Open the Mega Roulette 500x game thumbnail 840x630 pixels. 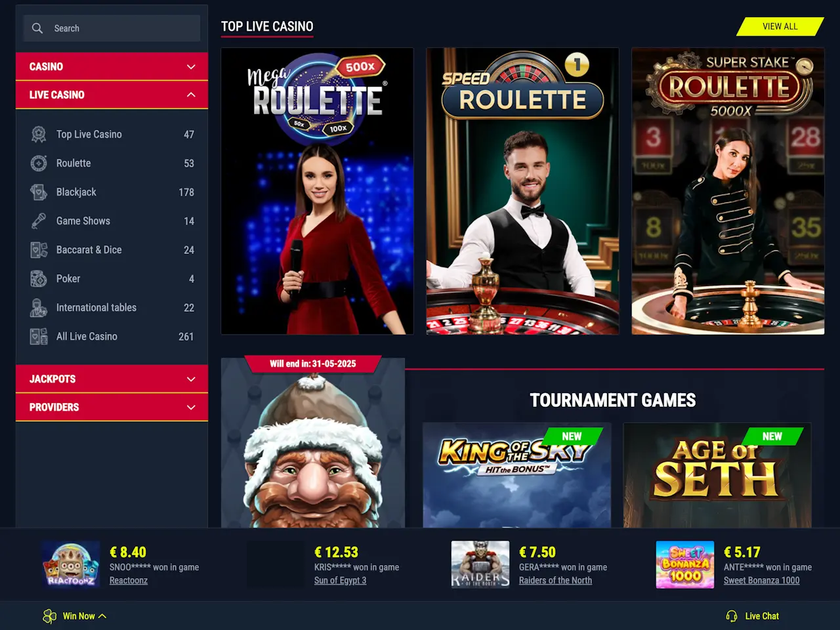(317, 191)
